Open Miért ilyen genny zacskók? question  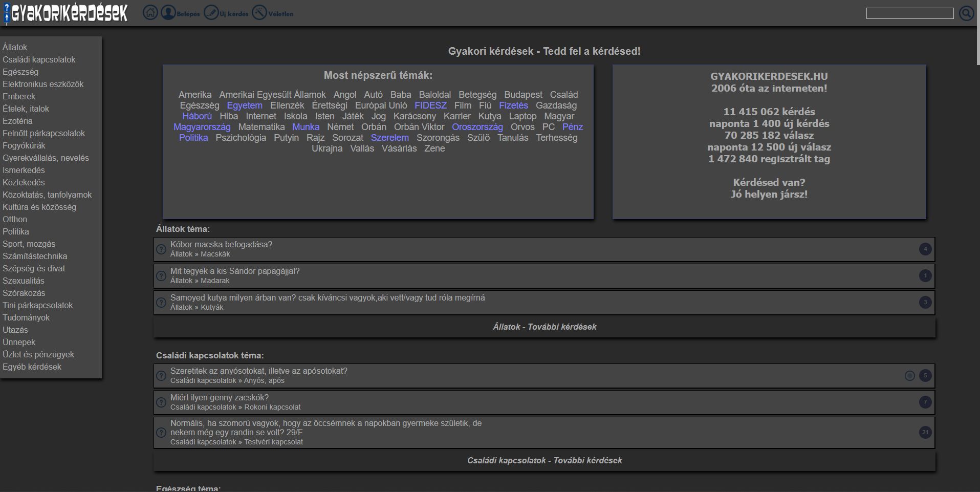[220, 398]
